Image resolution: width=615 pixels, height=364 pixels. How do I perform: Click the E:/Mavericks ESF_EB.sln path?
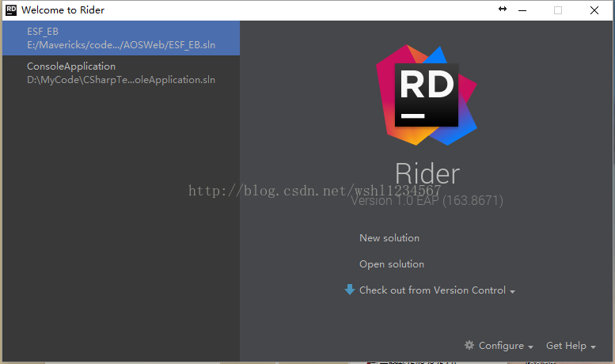tap(121, 45)
